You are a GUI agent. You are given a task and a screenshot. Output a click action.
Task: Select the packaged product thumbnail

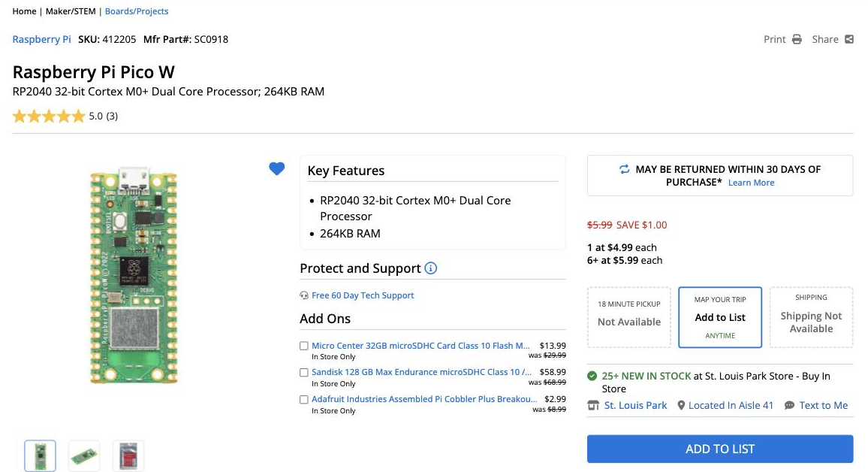coord(128,456)
